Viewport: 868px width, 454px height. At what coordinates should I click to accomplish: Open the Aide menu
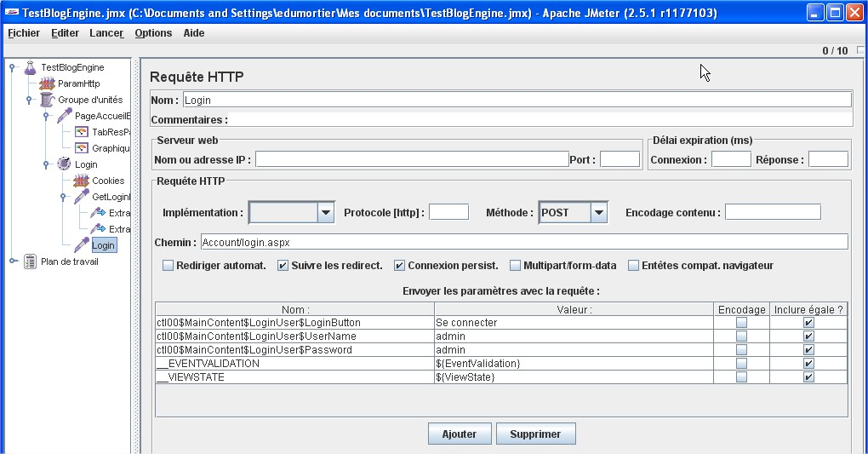click(194, 33)
